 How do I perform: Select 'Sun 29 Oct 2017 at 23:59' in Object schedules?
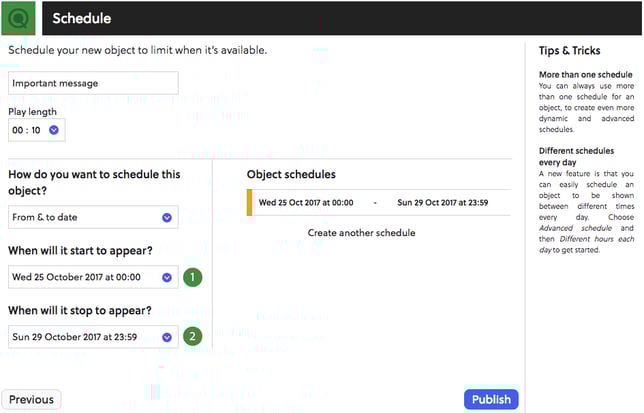442,202
